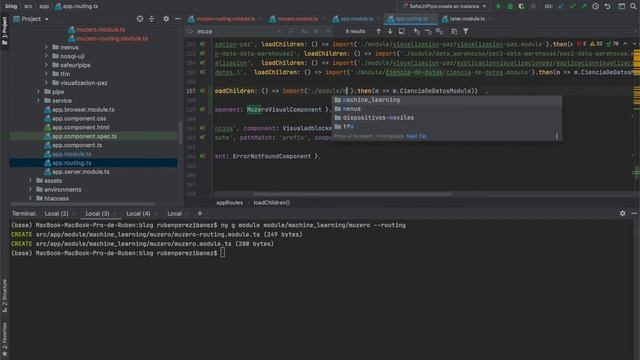Open the Project panel settings gear
The width and height of the screenshot is (640, 360).
point(166,19)
